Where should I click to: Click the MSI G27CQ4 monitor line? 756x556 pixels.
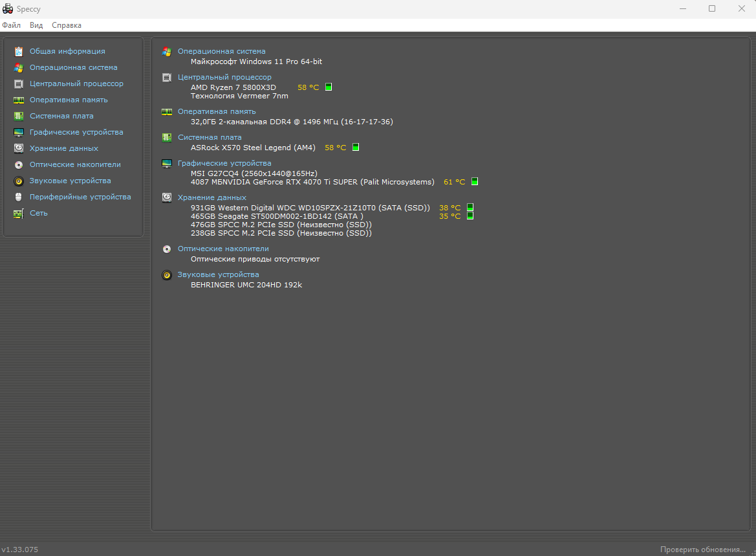click(x=254, y=173)
